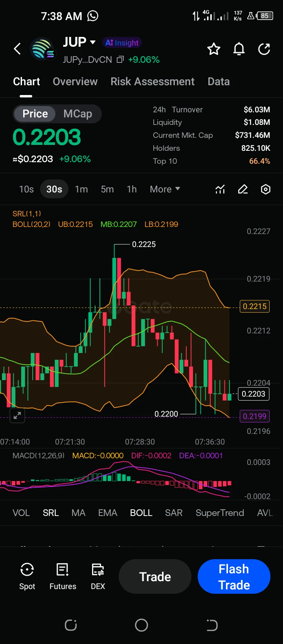Set a price alert with bell icon
The height and width of the screenshot is (644, 283).
[239, 49]
